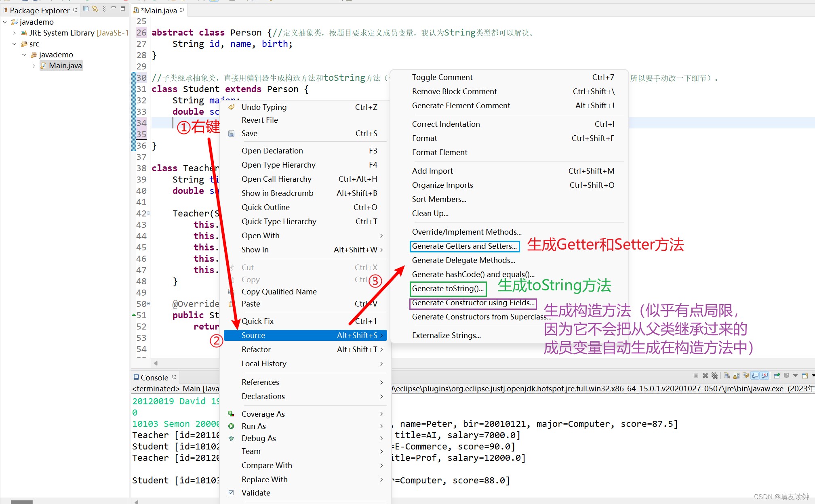Click Word Wrap console icon
The height and width of the screenshot is (504, 815).
746,376
